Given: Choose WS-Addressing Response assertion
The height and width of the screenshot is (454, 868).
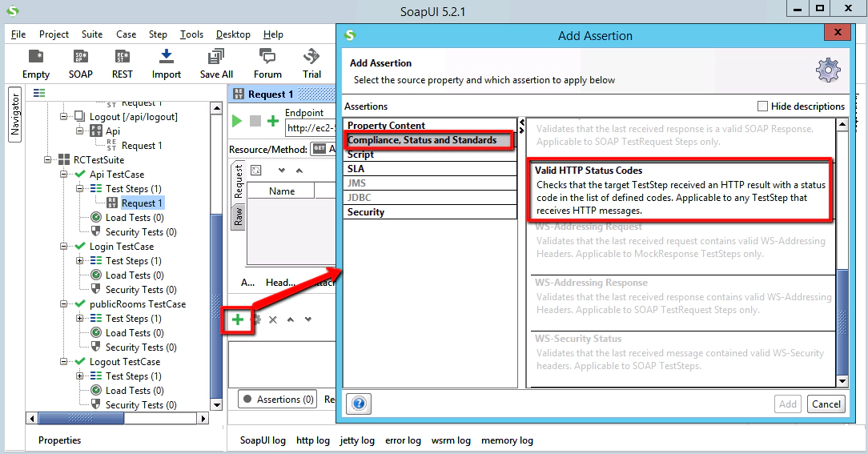Looking at the screenshot, I should tap(682, 303).
